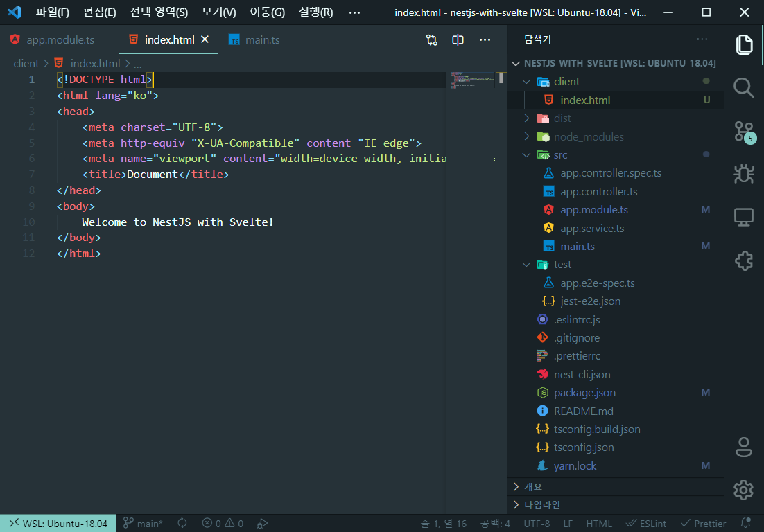This screenshot has height=532, width=764.
Task: Open the 이동(G) menu
Action: tap(268, 12)
